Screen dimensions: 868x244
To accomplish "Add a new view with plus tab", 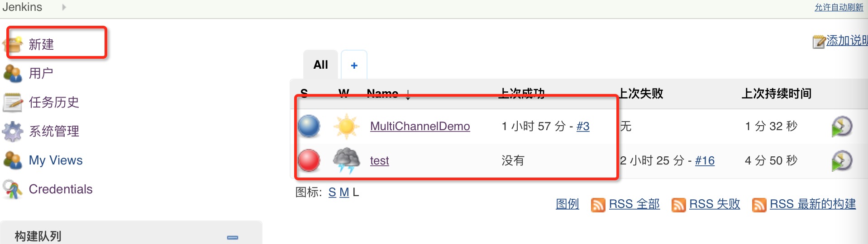I will pyautogui.click(x=354, y=66).
